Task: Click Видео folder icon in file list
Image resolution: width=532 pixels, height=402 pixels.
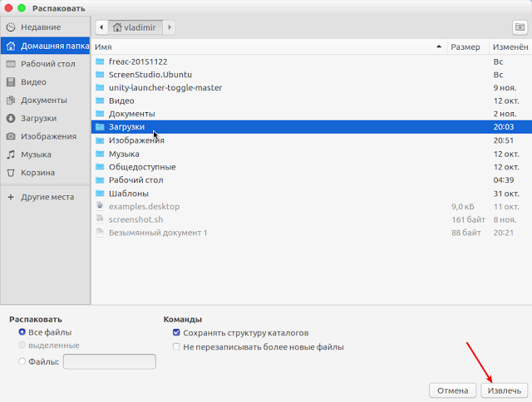Action: (100, 100)
